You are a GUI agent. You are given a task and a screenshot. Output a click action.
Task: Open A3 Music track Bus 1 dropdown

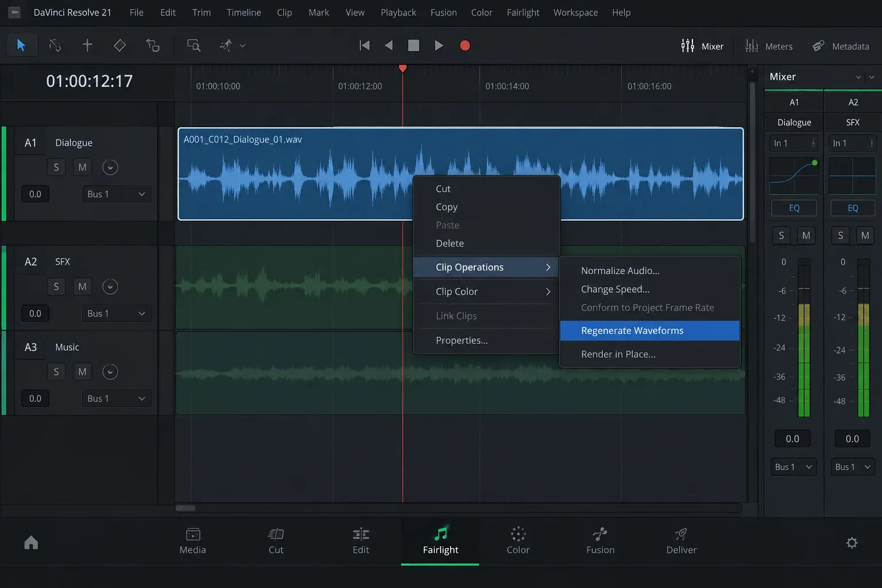[x=117, y=399]
